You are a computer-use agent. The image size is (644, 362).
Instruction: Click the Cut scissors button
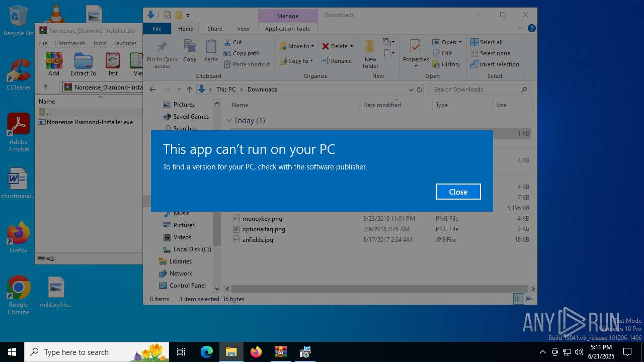[233, 42]
